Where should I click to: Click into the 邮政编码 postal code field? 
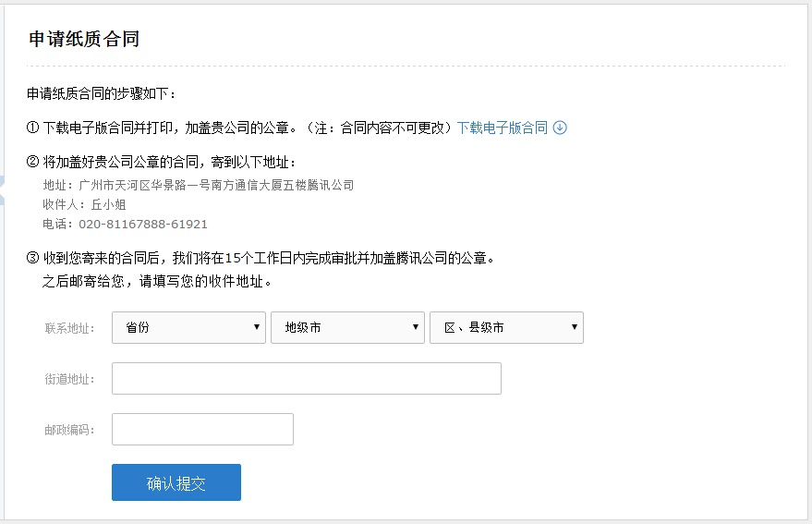pos(202,429)
